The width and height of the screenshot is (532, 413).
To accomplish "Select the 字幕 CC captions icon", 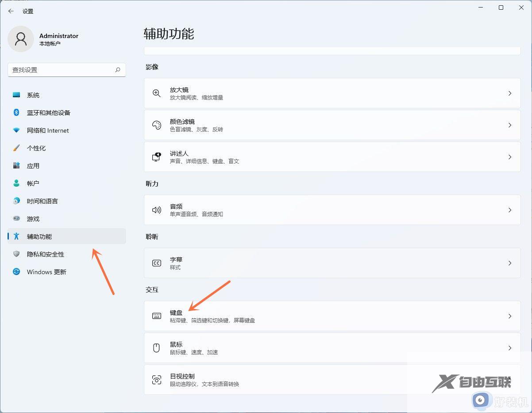I will pos(156,263).
